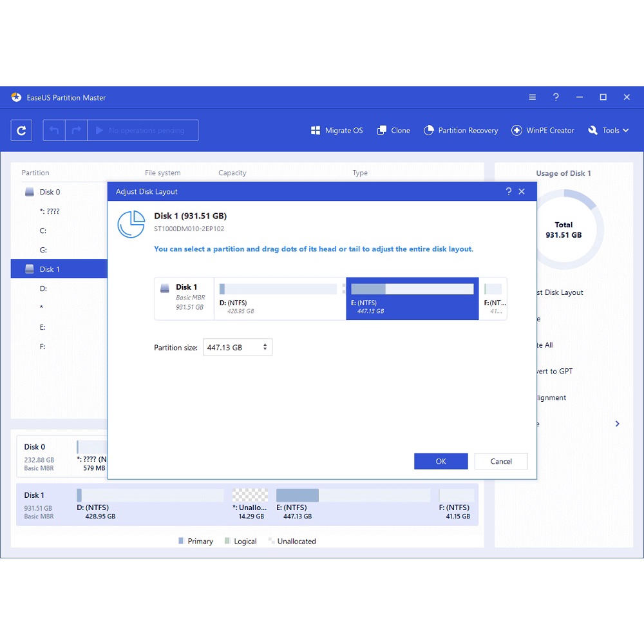Launch Partition Recovery
Screen dimensions: 644x644
coord(461,130)
